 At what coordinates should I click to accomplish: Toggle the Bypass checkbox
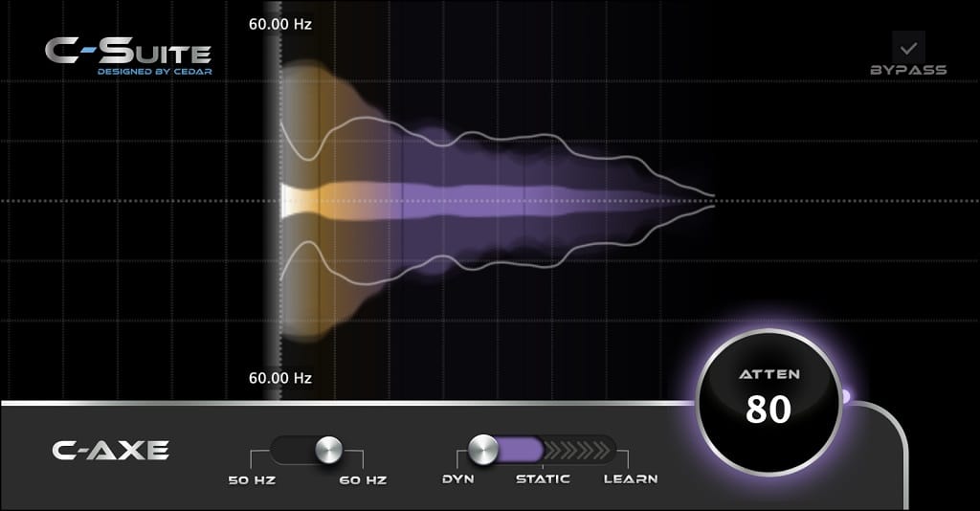(908, 48)
